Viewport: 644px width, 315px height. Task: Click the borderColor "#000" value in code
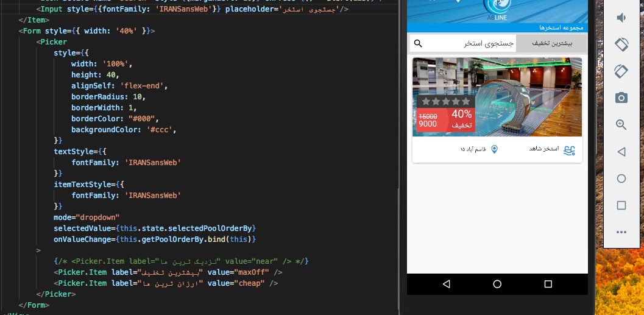142,119
